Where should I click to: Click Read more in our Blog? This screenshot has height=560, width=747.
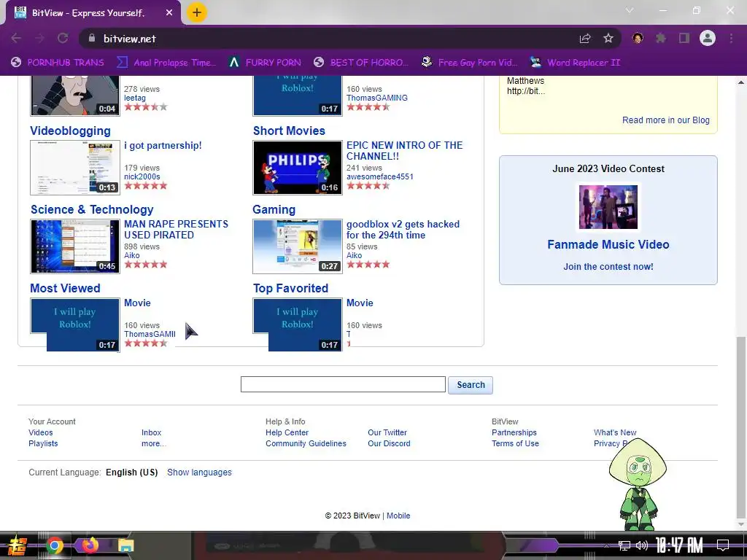[x=665, y=120]
